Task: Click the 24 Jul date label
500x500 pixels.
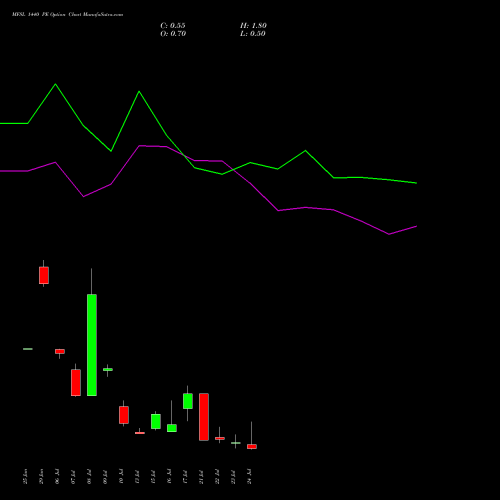Action: click(x=250, y=476)
